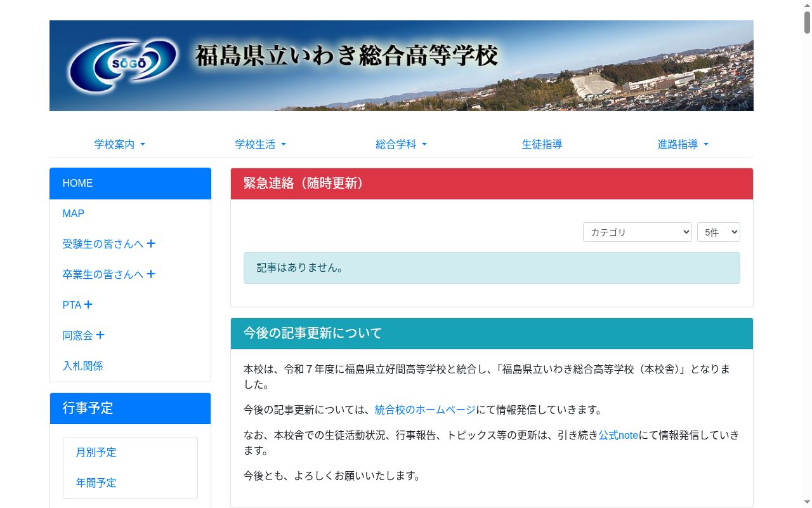The image size is (812, 508).
Task: Follow the 公式note link
Action: click(619, 435)
